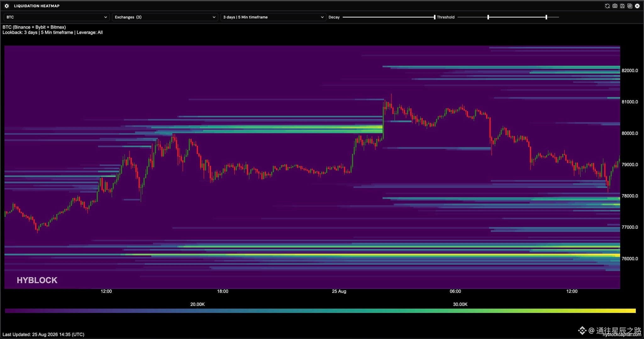Click the 82000.0 price axis label
The width and height of the screenshot is (644, 339).
click(x=630, y=71)
